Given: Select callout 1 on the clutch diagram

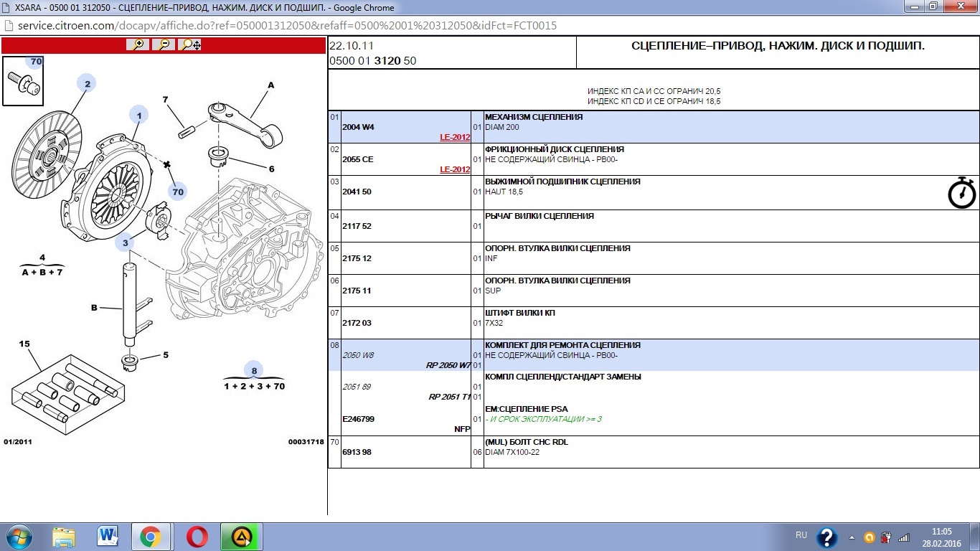Looking at the screenshot, I should [138, 115].
